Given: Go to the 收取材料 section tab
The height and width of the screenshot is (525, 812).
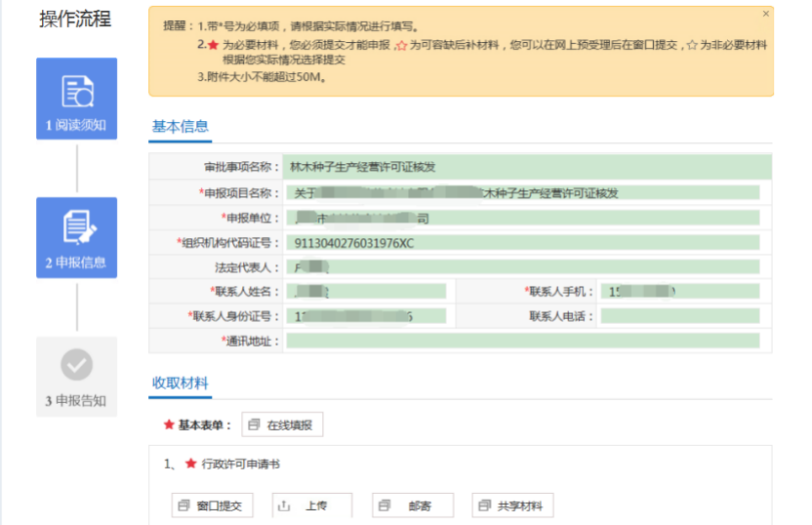Looking at the screenshot, I should pos(180,383).
